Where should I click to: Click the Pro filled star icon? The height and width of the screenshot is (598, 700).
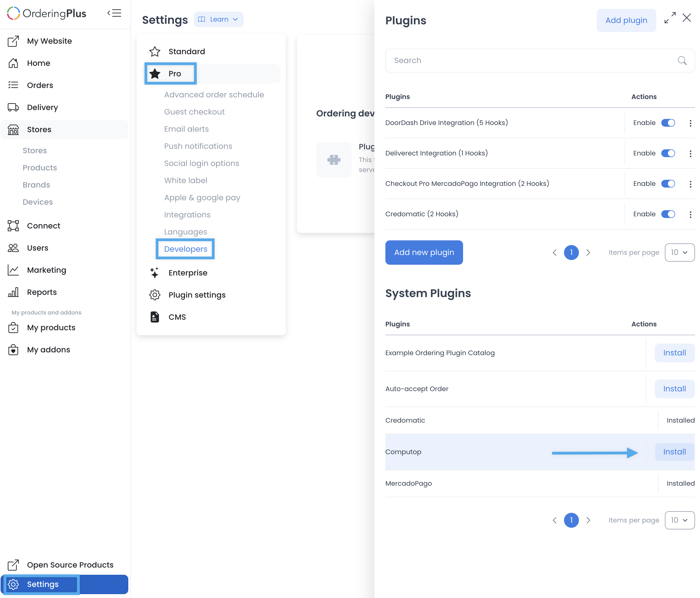point(155,73)
